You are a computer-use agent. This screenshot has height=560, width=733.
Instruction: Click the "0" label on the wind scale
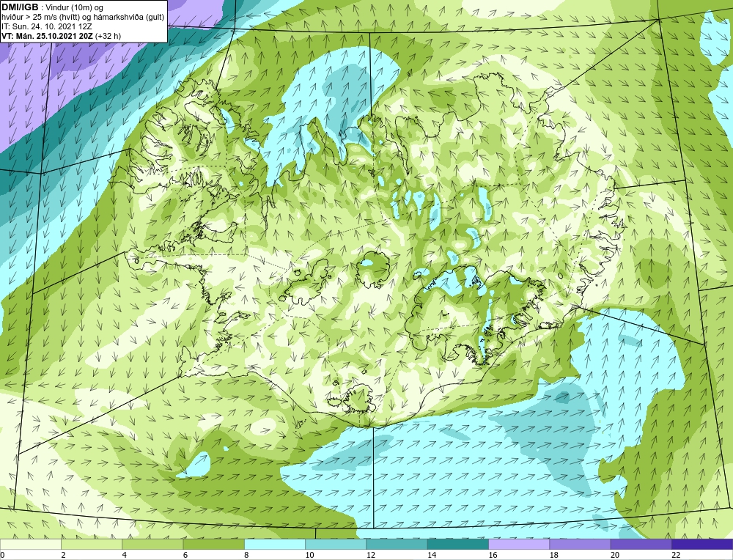point(2,555)
